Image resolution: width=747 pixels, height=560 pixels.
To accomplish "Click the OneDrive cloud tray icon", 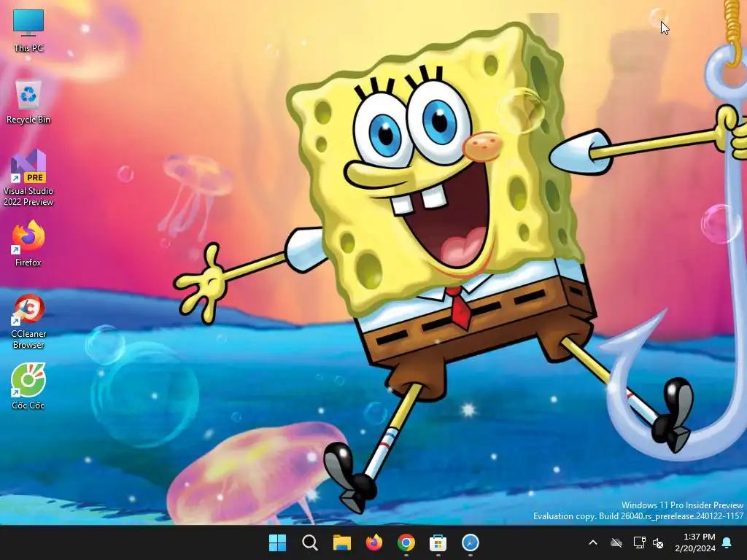I will click(616, 542).
